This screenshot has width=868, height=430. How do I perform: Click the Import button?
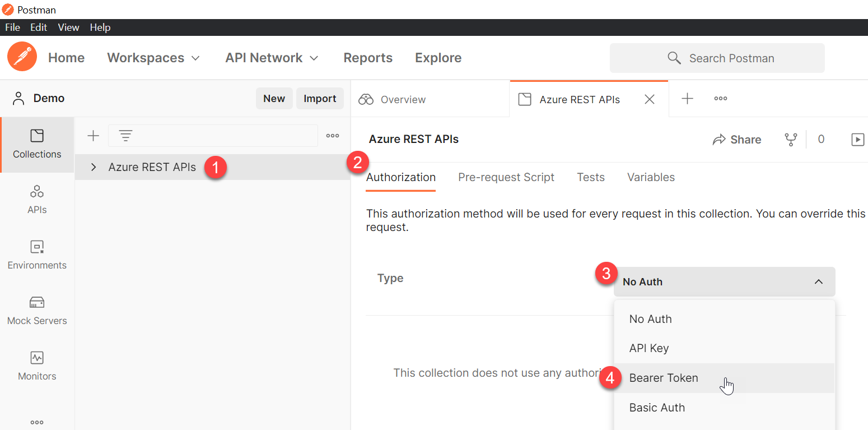click(320, 99)
